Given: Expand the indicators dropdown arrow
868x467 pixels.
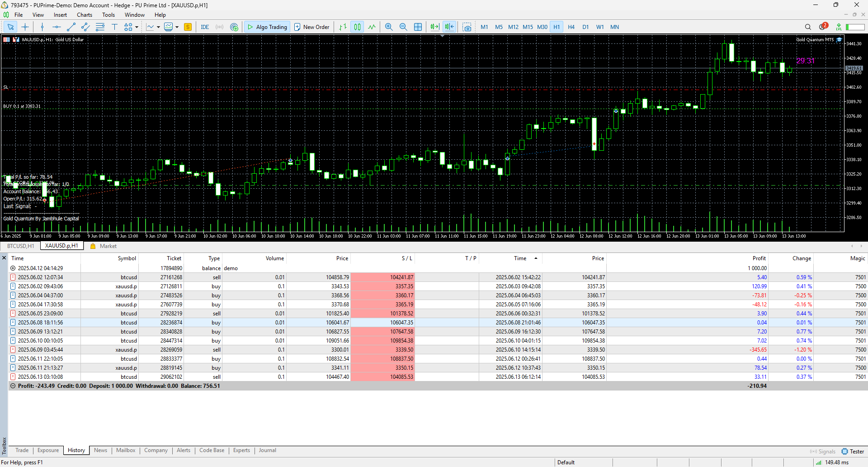Looking at the screenshot, I should 158,27.
